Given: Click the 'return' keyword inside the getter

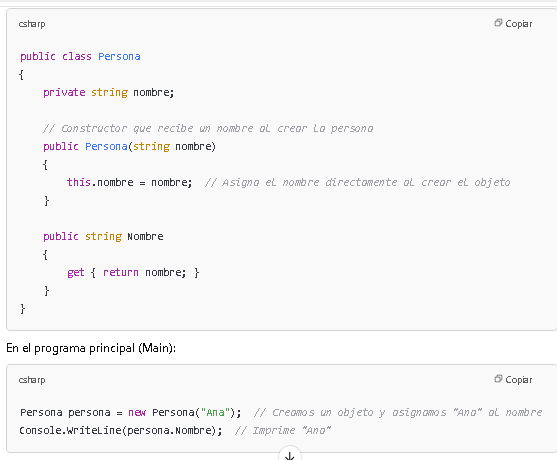Looking at the screenshot, I should [x=121, y=272].
